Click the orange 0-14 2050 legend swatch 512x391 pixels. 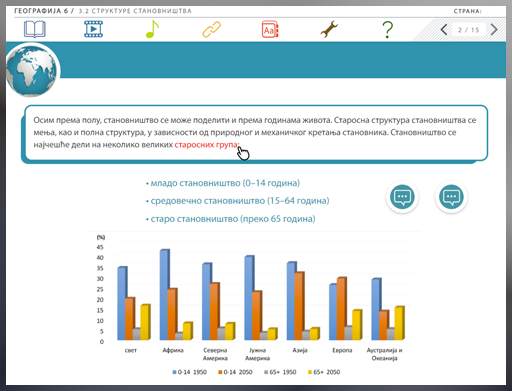point(220,372)
